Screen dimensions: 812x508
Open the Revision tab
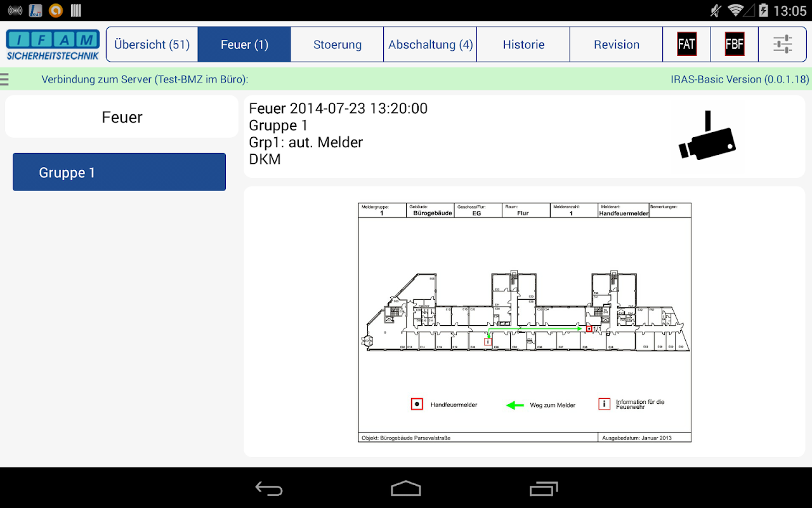point(617,44)
